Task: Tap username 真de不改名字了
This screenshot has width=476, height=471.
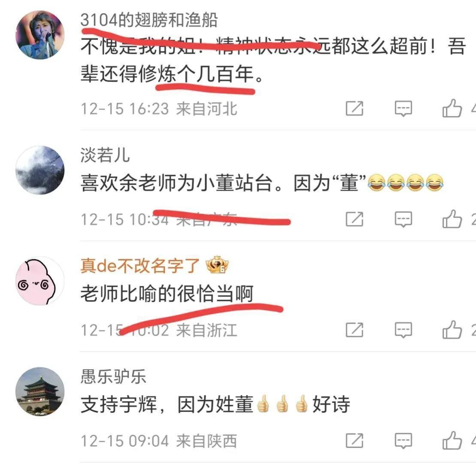Action: tap(139, 266)
